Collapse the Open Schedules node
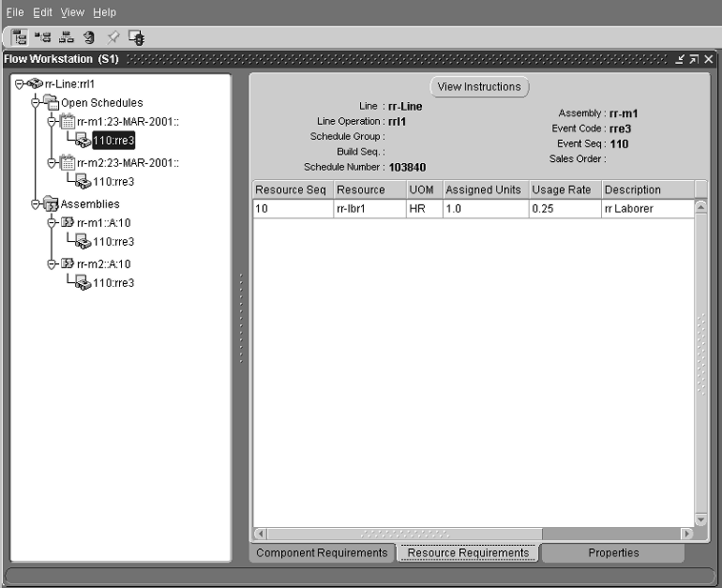This screenshot has width=722, height=588. tap(35, 102)
